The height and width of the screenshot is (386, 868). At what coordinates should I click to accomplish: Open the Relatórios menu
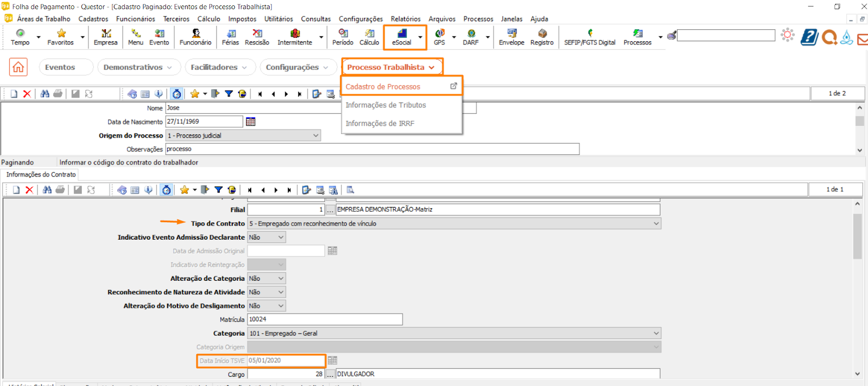406,19
